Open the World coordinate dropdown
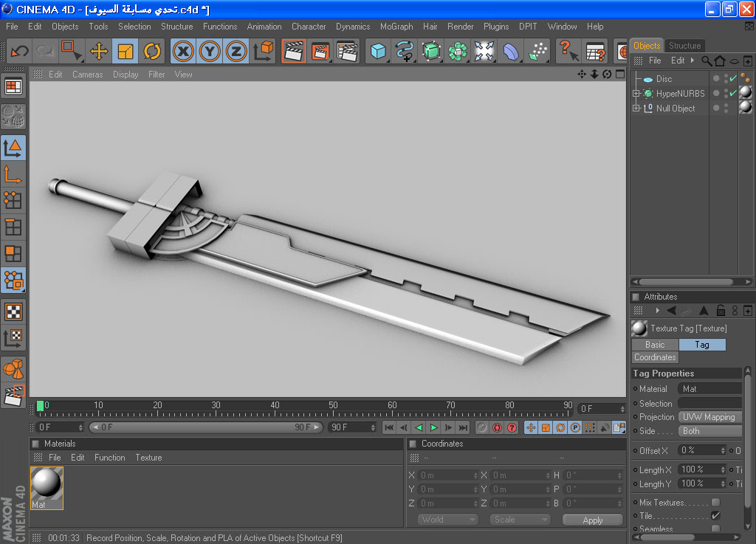The height and width of the screenshot is (544, 756). coord(448,520)
